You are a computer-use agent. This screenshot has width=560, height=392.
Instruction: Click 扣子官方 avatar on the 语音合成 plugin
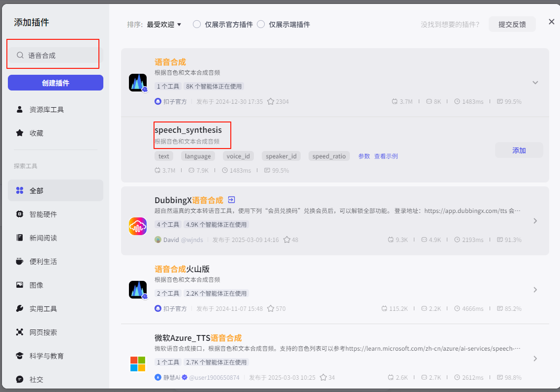point(158,101)
